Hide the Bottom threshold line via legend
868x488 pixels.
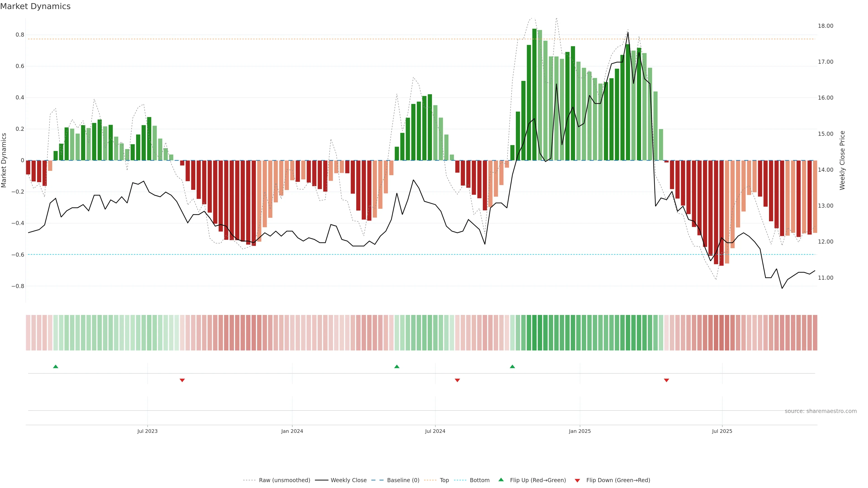[x=479, y=480]
